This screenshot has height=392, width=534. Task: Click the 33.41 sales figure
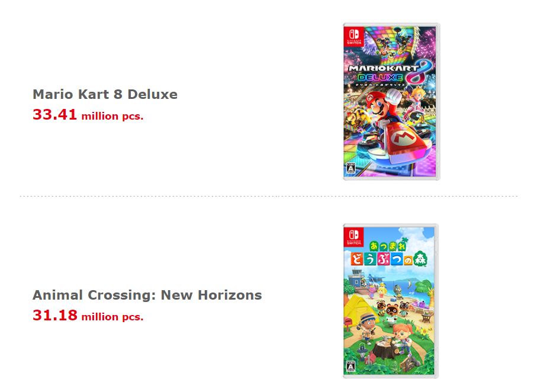click(x=55, y=115)
